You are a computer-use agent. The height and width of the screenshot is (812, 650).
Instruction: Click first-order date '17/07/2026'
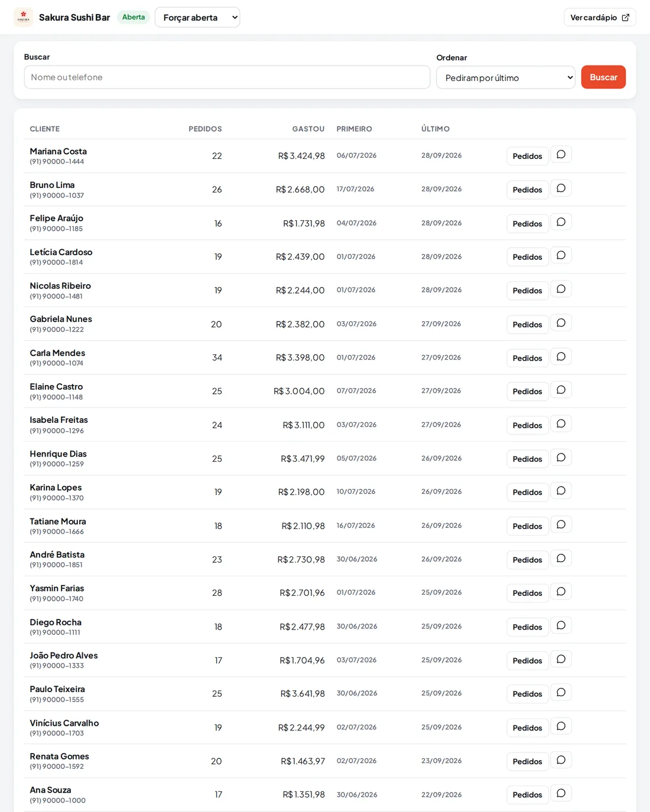click(356, 189)
